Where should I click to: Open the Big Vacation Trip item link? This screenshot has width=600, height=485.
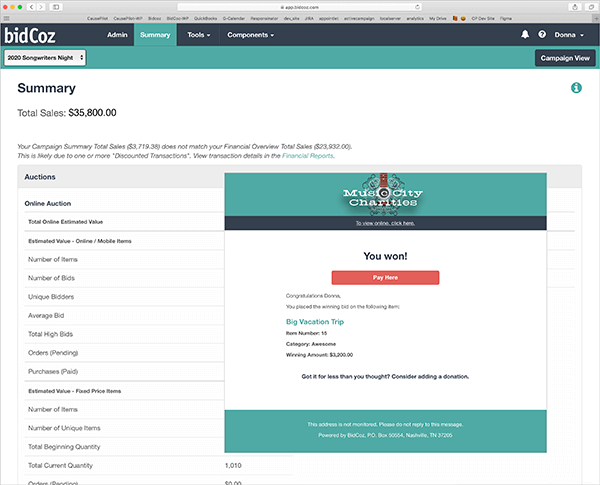315,323
